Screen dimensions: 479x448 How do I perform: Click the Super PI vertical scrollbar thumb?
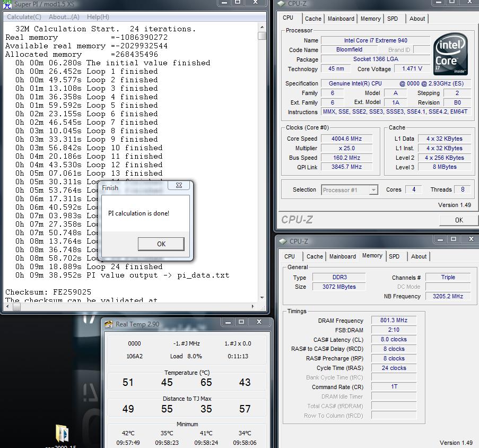[262, 36]
